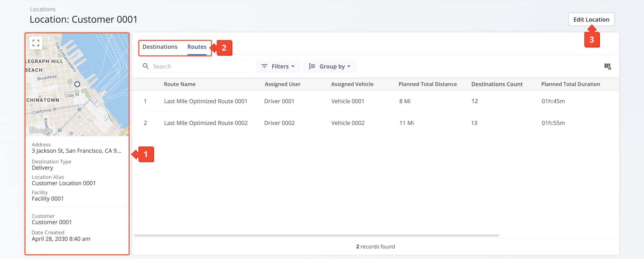Click the Planned Total Distance header

428,84
